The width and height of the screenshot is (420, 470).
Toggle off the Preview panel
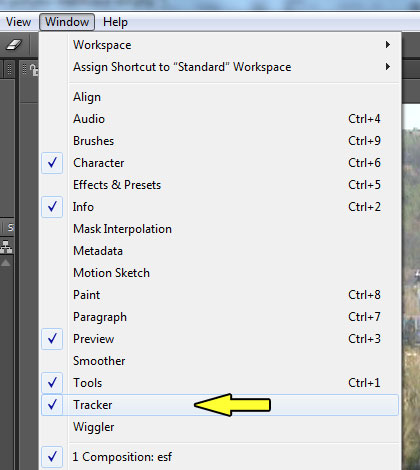[220, 339]
